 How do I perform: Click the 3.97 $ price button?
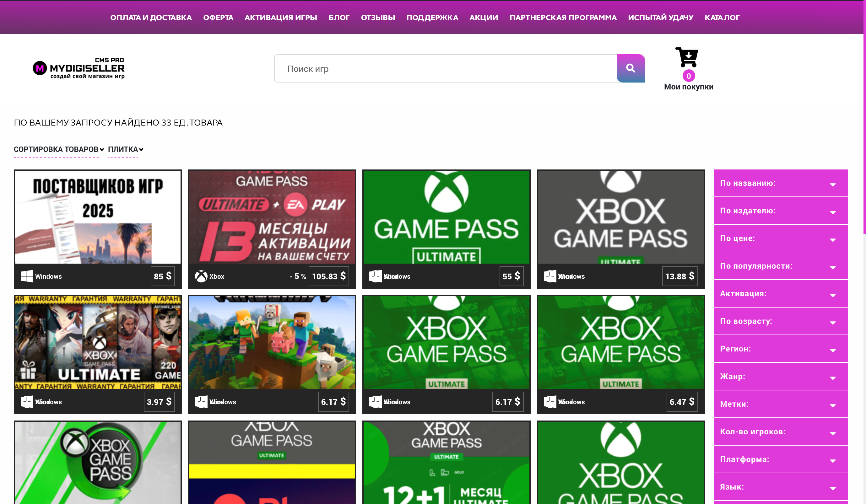coord(159,401)
